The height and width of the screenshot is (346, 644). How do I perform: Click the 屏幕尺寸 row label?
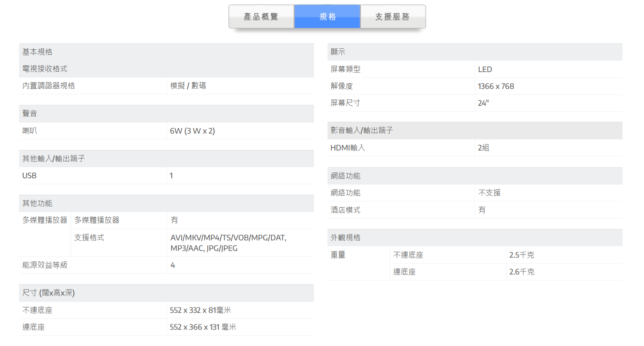click(x=345, y=103)
